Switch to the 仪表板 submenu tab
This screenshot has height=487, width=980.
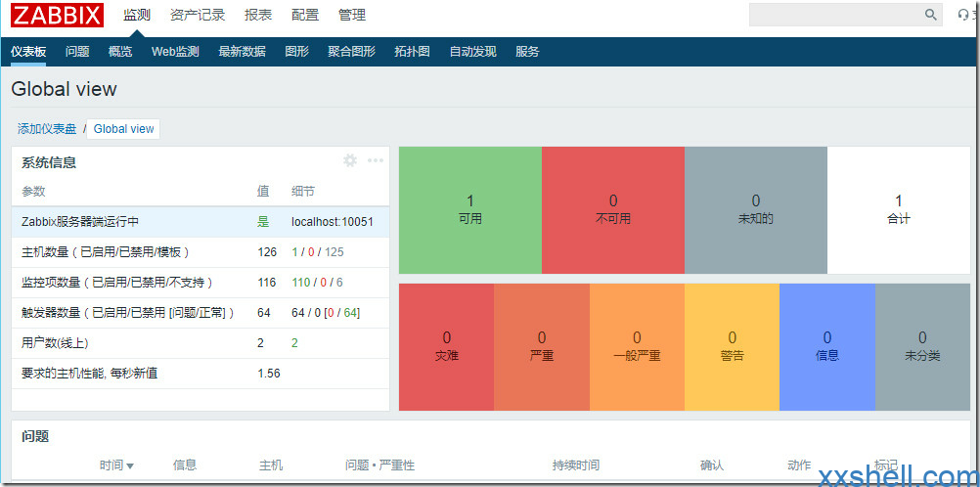pyautogui.click(x=28, y=52)
